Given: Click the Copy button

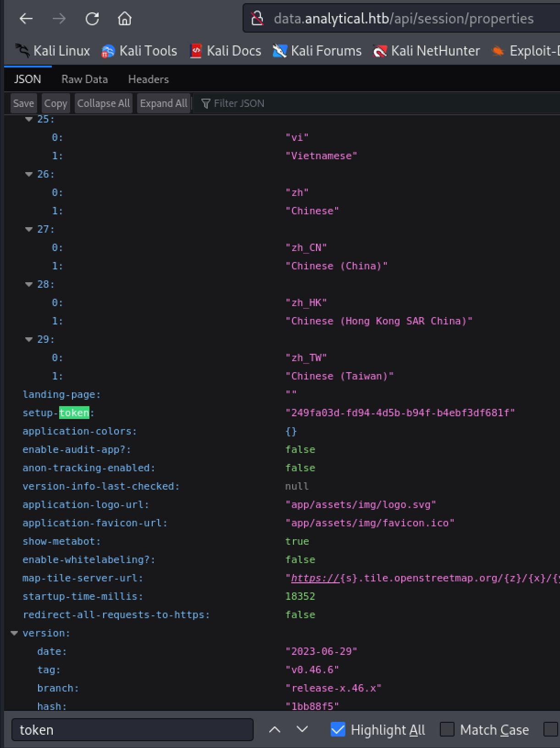Looking at the screenshot, I should pyautogui.click(x=55, y=103).
